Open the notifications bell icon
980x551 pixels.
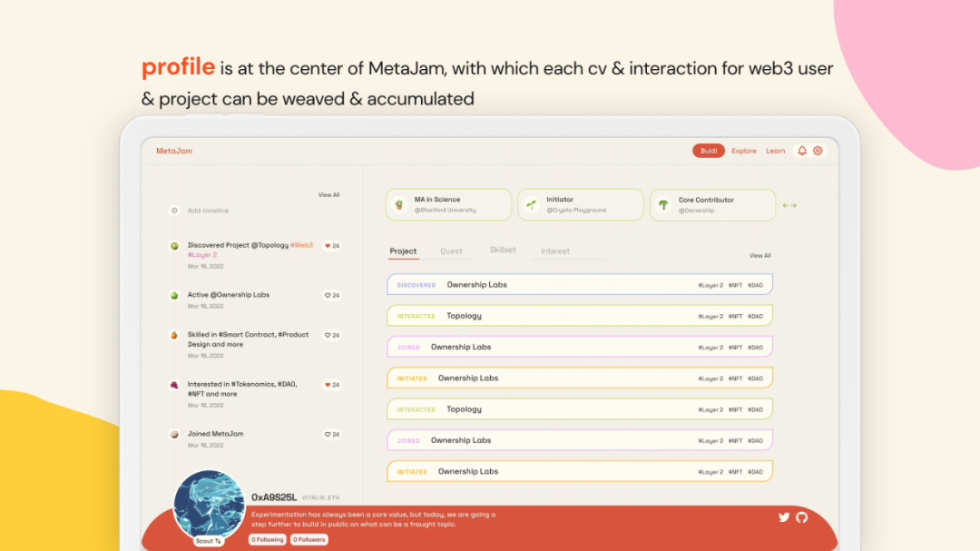(802, 151)
